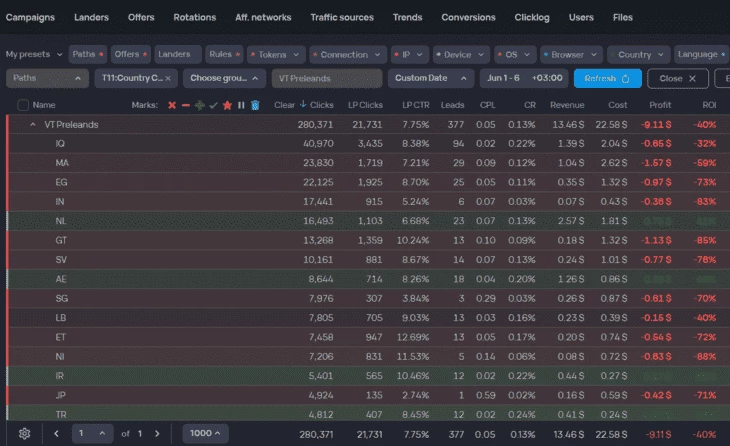Go to previous page arrow

pos(56,434)
